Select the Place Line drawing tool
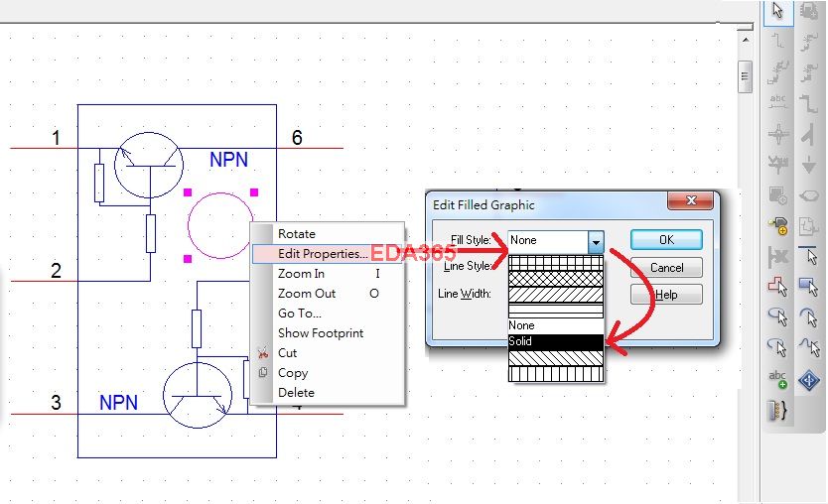828x504 pixels. pyautogui.click(x=808, y=256)
